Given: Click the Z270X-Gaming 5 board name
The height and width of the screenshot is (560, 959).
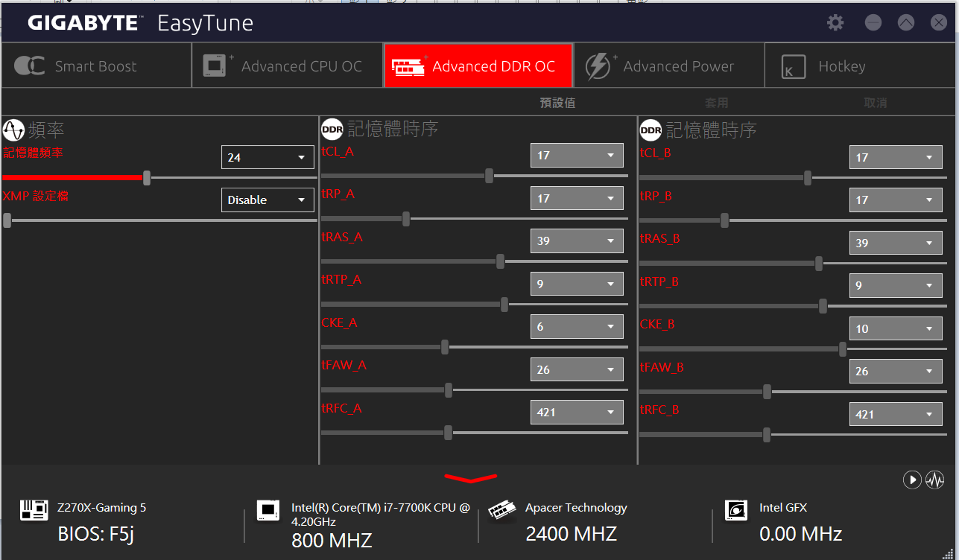Looking at the screenshot, I should click(x=102, y=508).
